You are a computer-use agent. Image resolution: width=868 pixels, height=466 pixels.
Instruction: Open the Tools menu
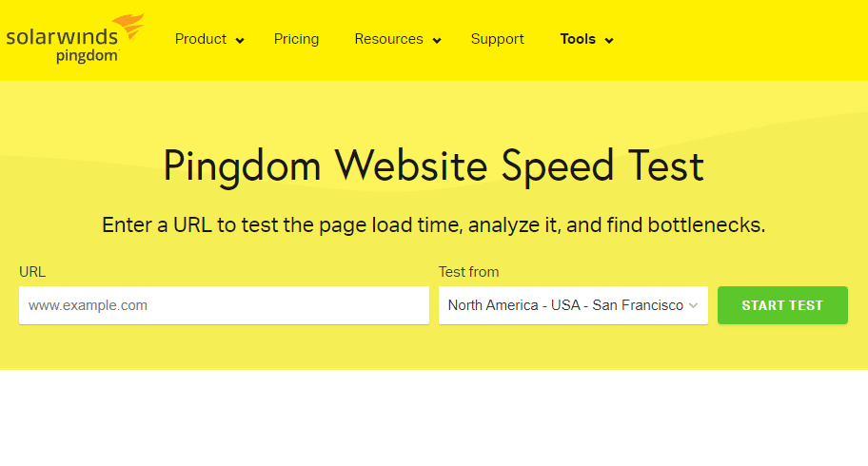(578, 39)
